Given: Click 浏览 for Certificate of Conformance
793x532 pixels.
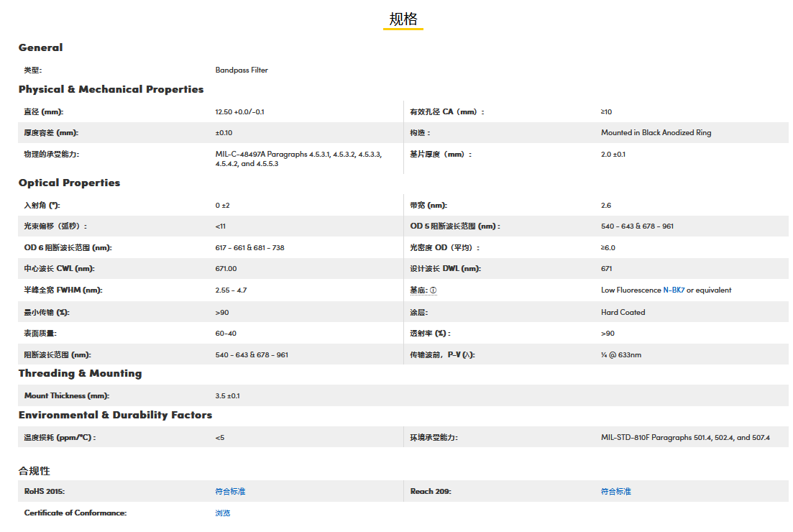Looking at the screenshot, I should click(222, 513).
